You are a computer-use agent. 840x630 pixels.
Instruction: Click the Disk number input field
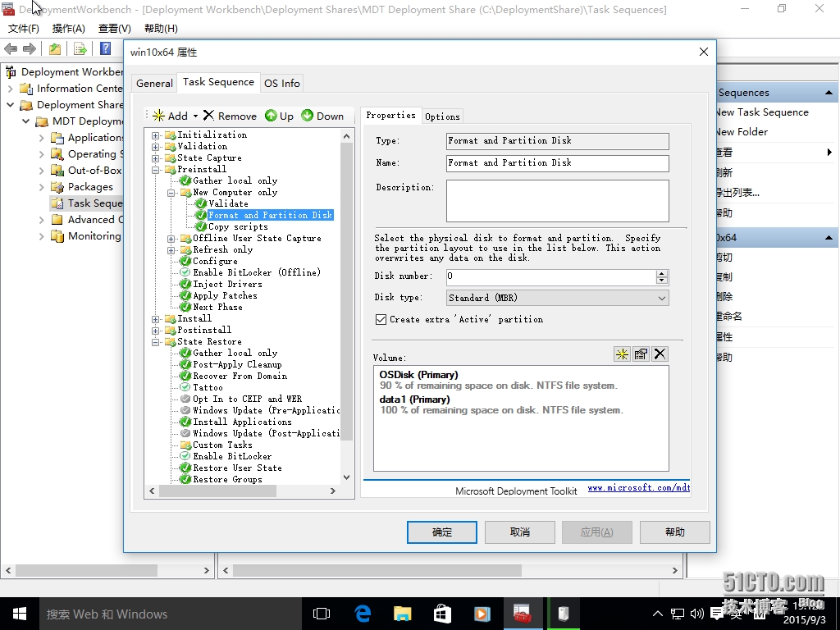coord(550,276)
